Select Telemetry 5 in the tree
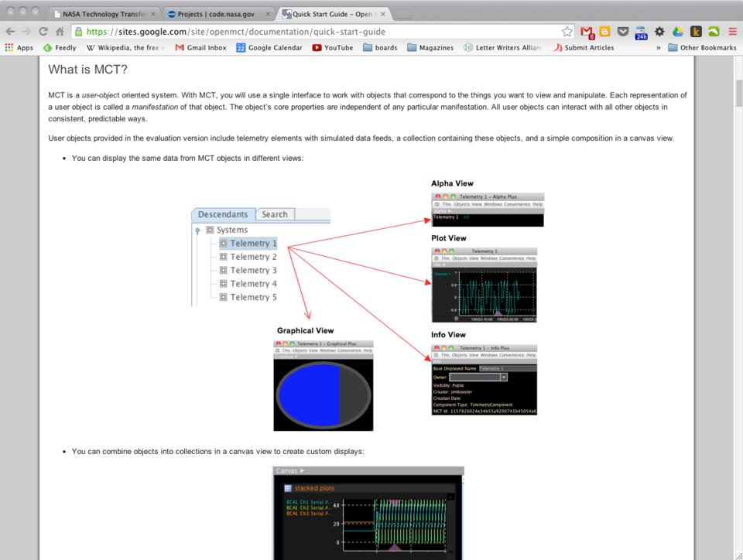The height and width of the screenshot is (560, 743). (x=248, y=297)
